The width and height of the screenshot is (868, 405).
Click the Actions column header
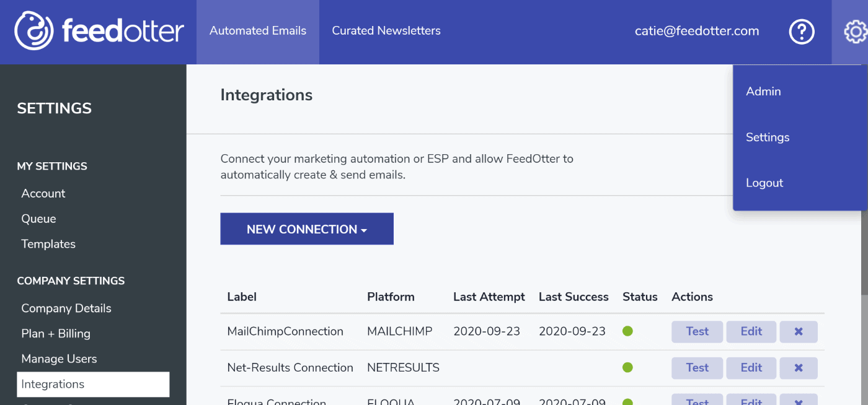(692, 297)
